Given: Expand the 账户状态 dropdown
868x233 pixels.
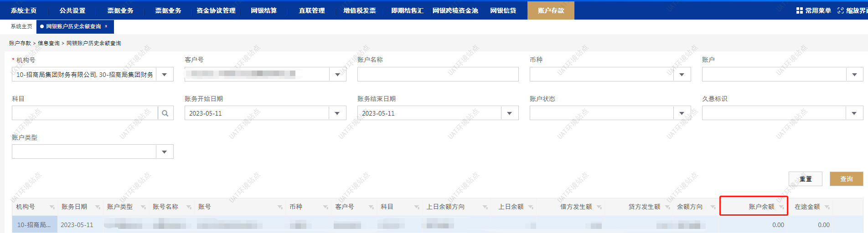Looking at the screenshot, I should tap(682, 113).
